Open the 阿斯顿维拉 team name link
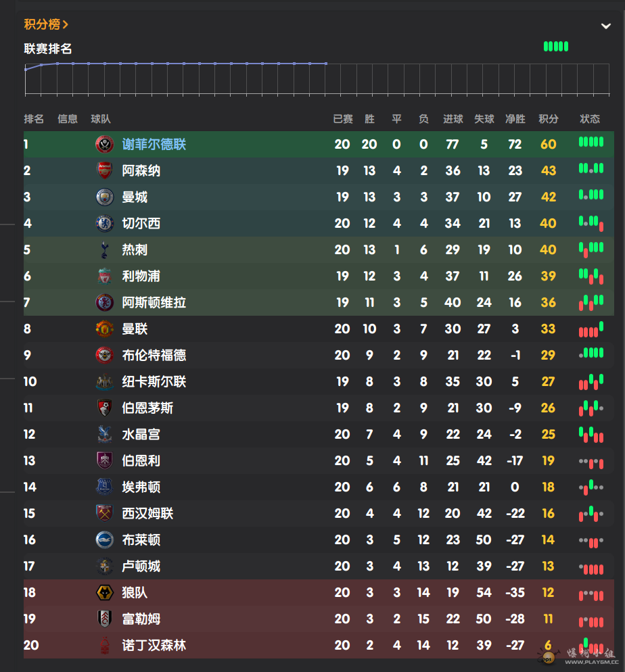The height and width of the screenshot is (672, 625). tap(154, 302)
